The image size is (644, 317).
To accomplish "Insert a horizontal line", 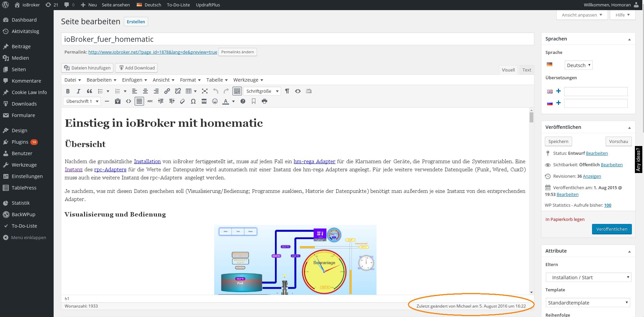I will pyautogui.click(x=107, y=101).
